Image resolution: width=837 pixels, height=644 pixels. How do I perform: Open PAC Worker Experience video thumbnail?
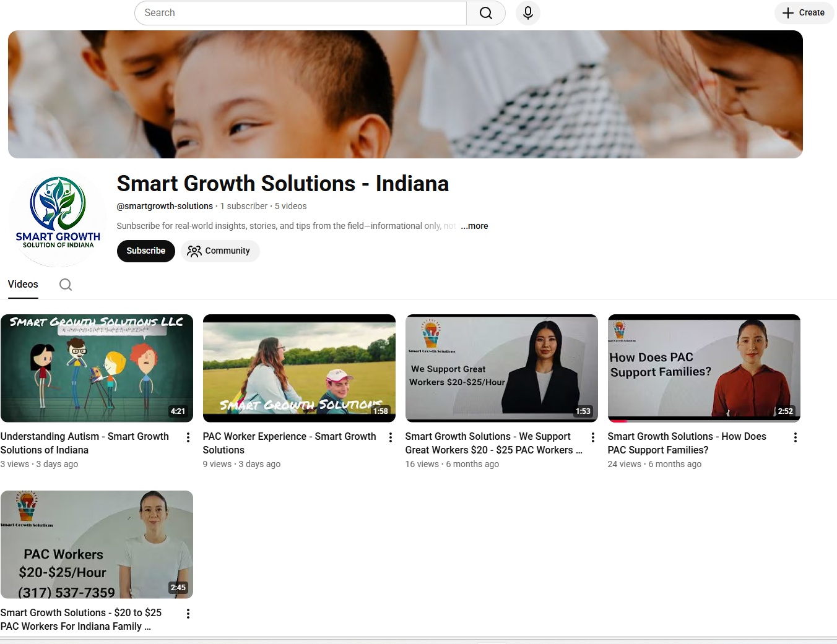coord(299,368)
